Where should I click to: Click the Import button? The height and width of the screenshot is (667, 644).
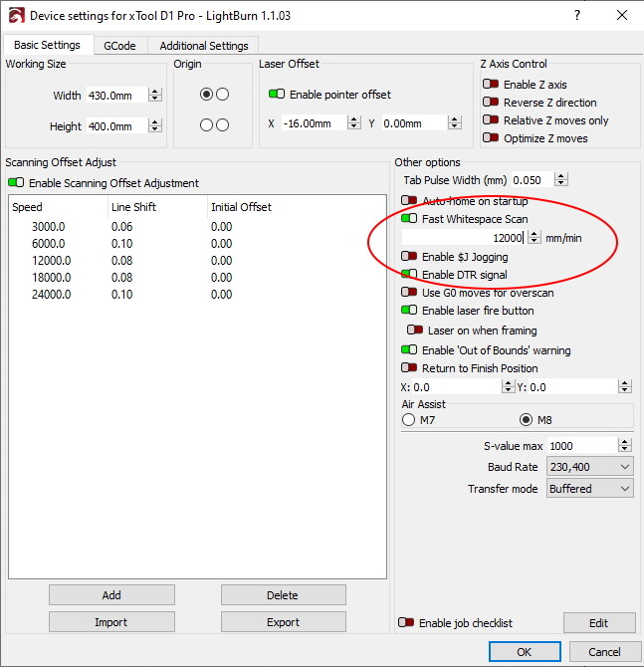coord(111,622)
